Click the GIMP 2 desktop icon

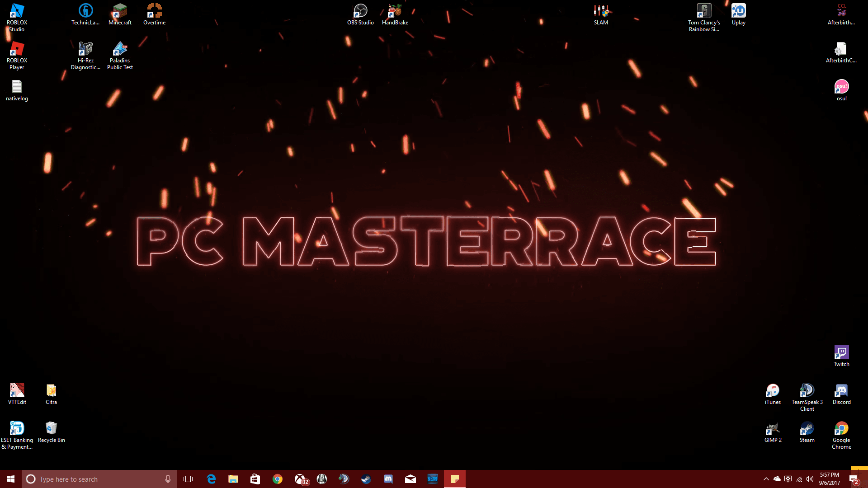pyautogui.click(x=773, y=429)
